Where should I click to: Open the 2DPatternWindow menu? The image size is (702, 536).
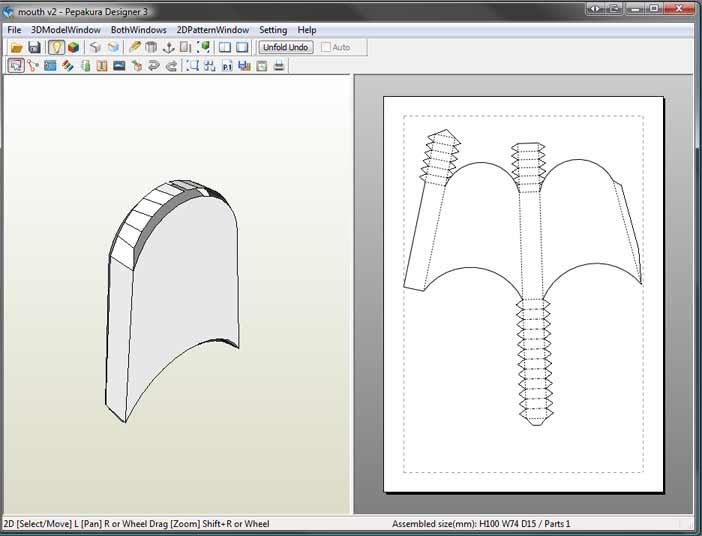coord(212,30)
